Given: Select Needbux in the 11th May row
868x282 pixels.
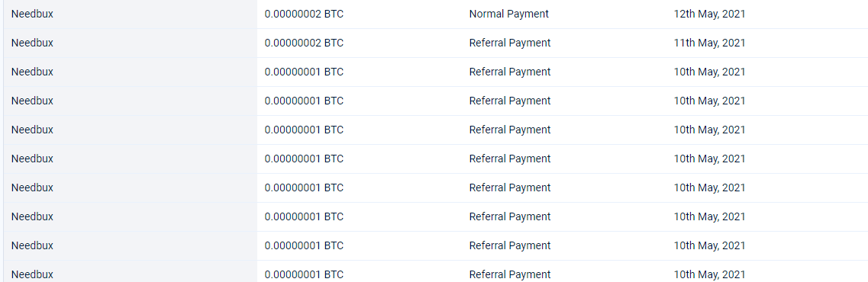Looking at the screenshot, I should [x=32, y=43].
